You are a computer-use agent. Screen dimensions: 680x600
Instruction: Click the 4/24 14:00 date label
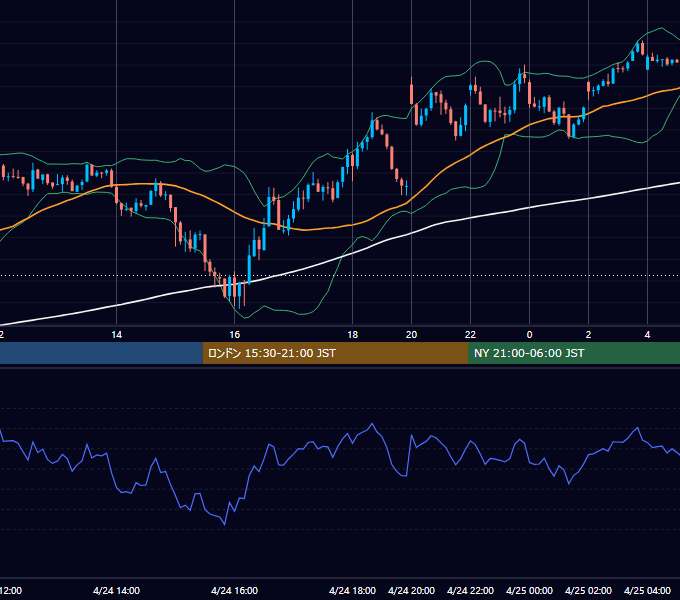coord(117,590)
